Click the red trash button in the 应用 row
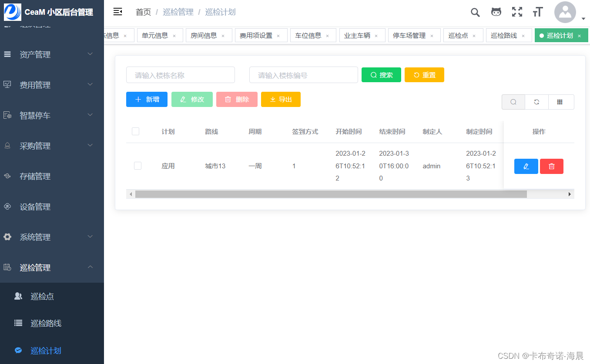The height and width of the screenshot is (364, 590). pyautogui.click(x=552, y=166)
